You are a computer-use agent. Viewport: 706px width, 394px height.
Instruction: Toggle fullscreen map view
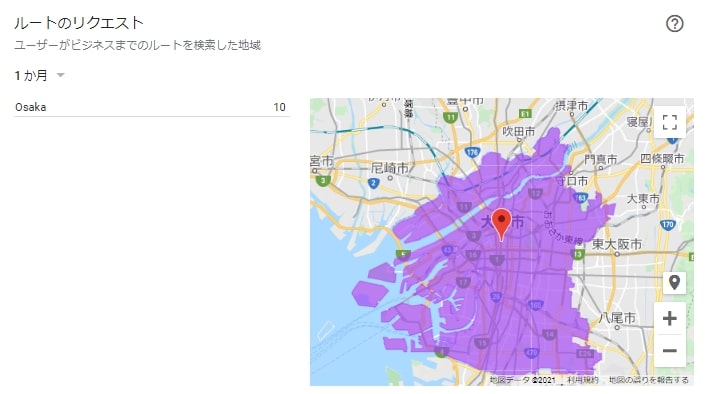(x=670, y=122)
